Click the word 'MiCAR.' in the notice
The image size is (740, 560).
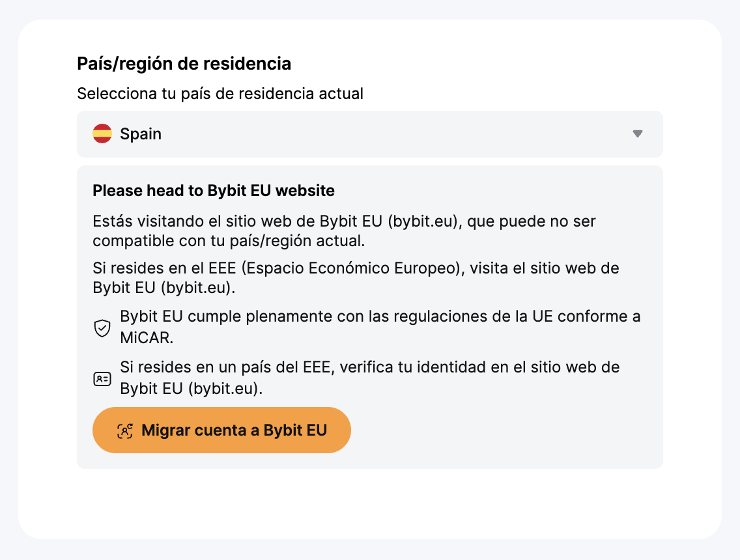click(147, 338)
